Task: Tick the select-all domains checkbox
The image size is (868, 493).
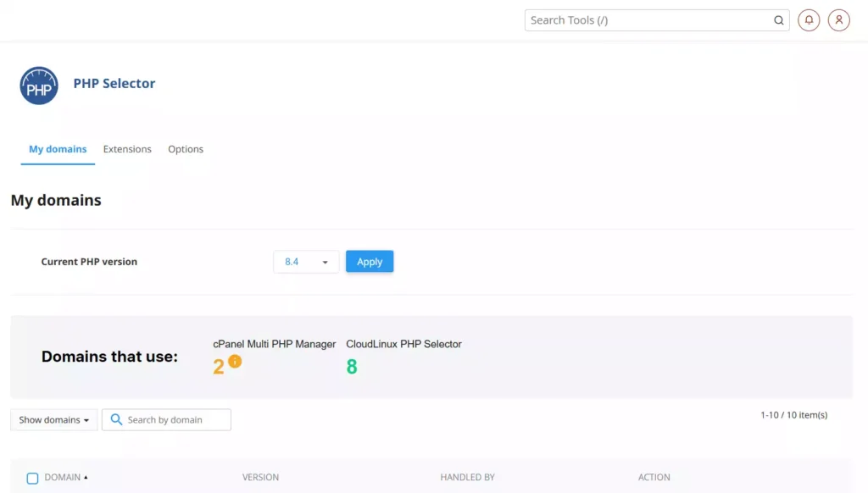Action: 33,478
